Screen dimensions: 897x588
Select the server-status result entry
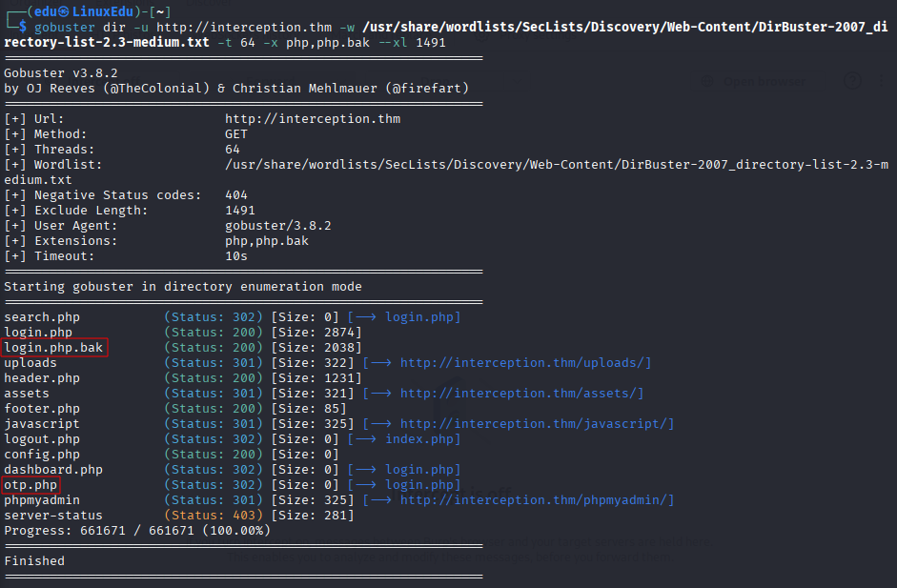(53, 516)
